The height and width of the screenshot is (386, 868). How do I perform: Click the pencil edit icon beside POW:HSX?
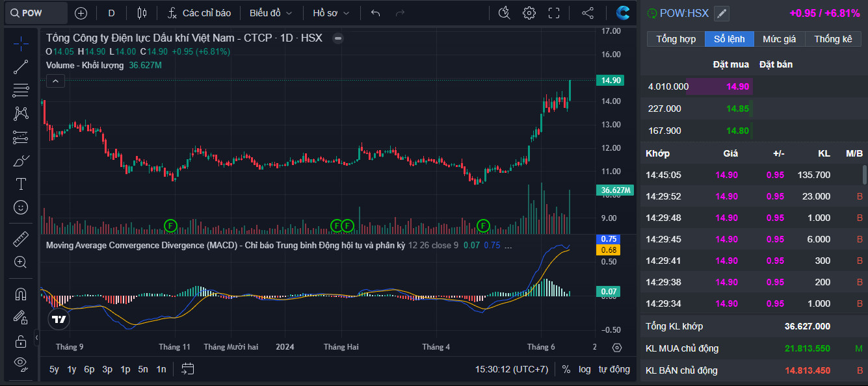click(722, 13)
